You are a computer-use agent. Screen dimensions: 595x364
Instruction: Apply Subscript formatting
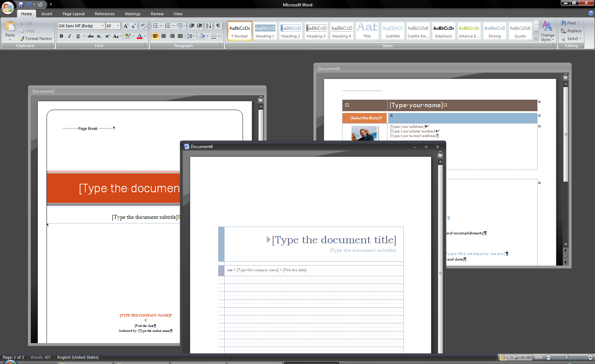pyautogui.click(x=99, y=36)
